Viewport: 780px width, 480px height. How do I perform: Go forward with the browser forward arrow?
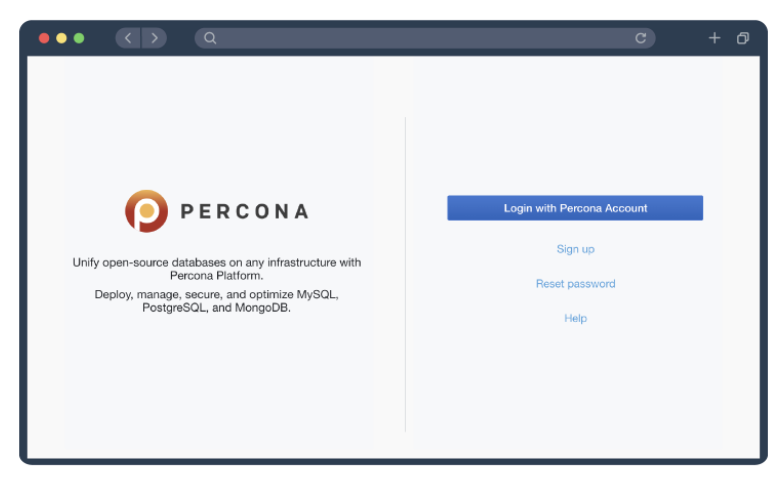pyautogui.click(x=154, y=38)
